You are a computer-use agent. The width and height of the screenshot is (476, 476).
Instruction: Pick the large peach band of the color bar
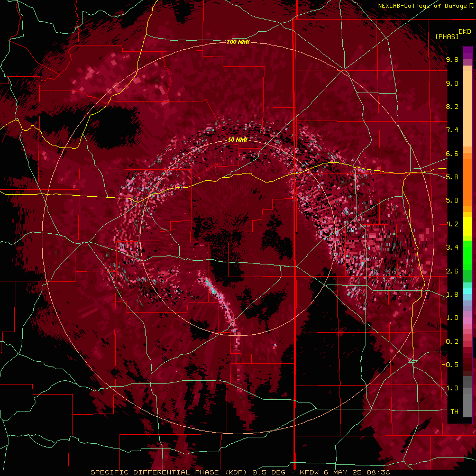click(467, 108)
